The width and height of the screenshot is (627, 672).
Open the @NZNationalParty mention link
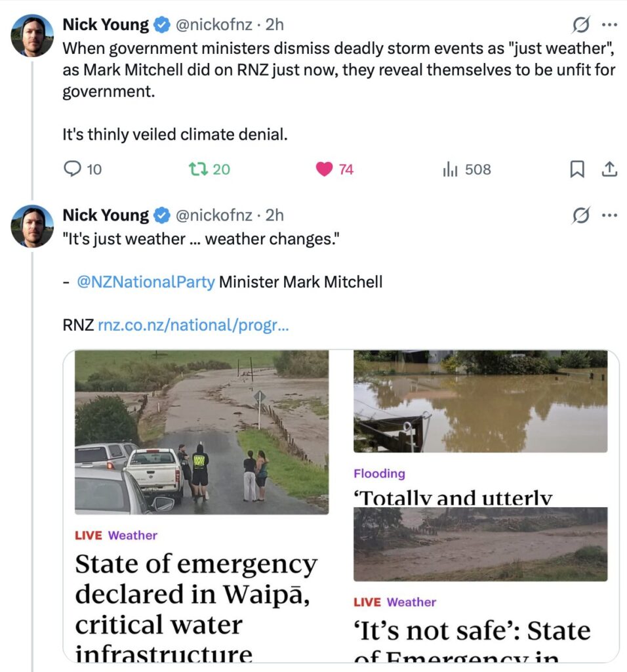(x=146, y=282)
